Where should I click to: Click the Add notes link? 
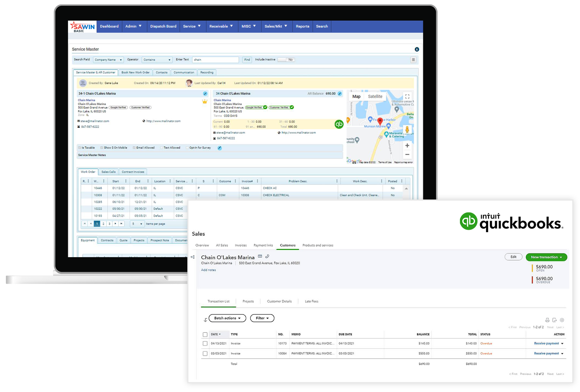(x=208, y=270)
